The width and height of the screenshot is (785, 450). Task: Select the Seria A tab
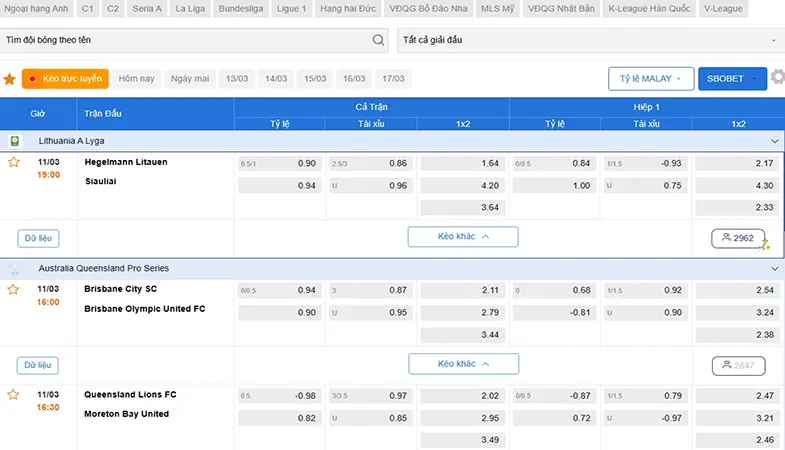click(x=147, y=9)
